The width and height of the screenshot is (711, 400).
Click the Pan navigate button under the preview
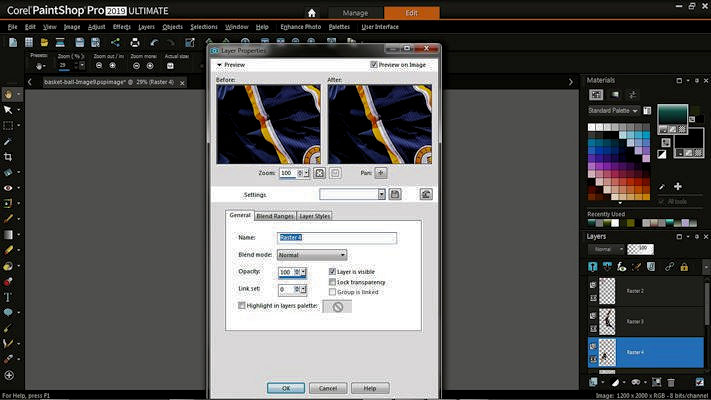381,173
